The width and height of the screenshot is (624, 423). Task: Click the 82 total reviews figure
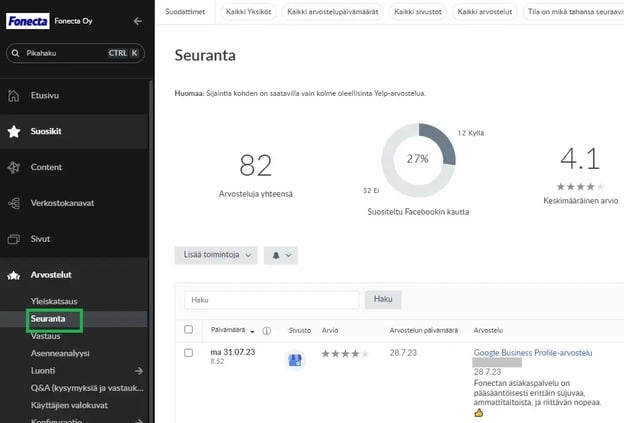pos(255,166)
